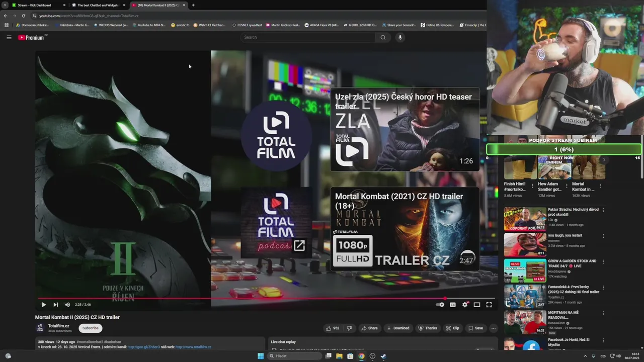Open the Windows Start menu
The image size is (644, 362).
tap(261, 356)
